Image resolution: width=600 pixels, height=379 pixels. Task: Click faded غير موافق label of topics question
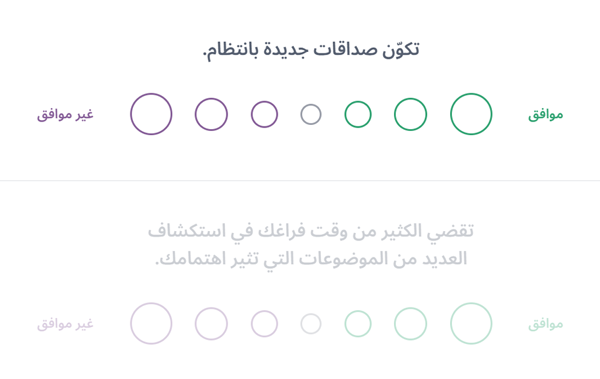[x=65, y=324]
